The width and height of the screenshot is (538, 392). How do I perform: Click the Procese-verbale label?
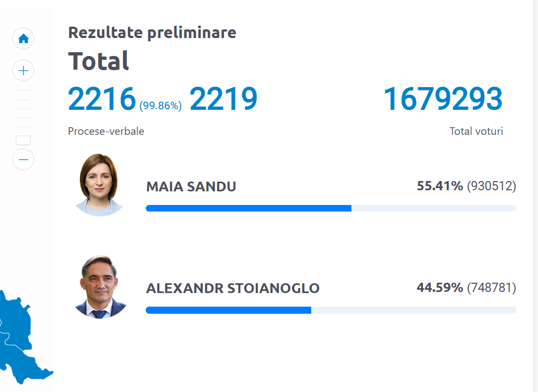tap(106, 132)
